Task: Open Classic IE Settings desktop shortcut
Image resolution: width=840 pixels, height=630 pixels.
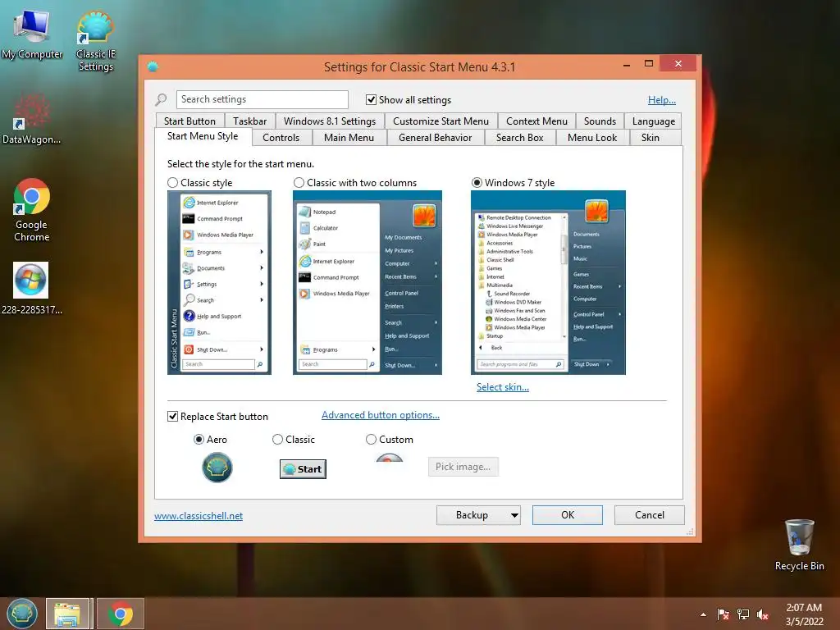Action: point(95,41)
